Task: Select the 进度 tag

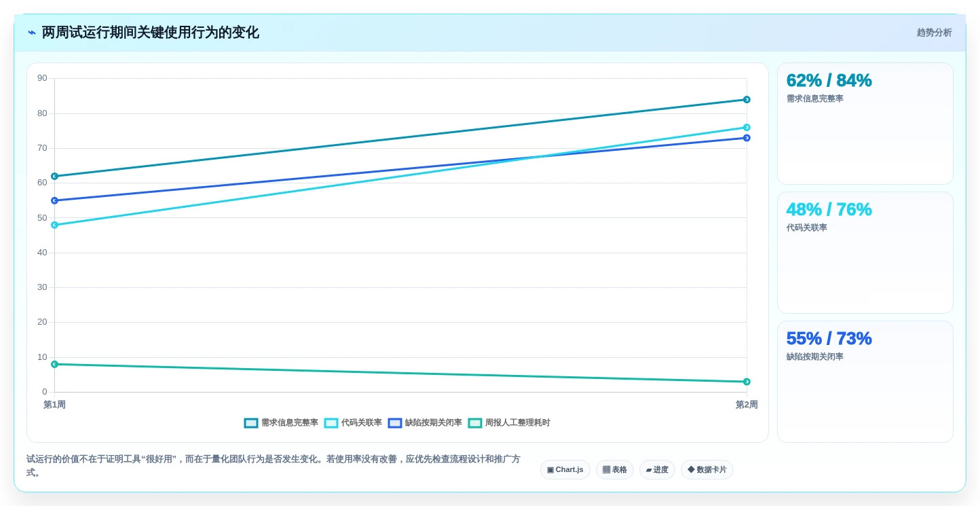Action: click(x=657, y=469)
